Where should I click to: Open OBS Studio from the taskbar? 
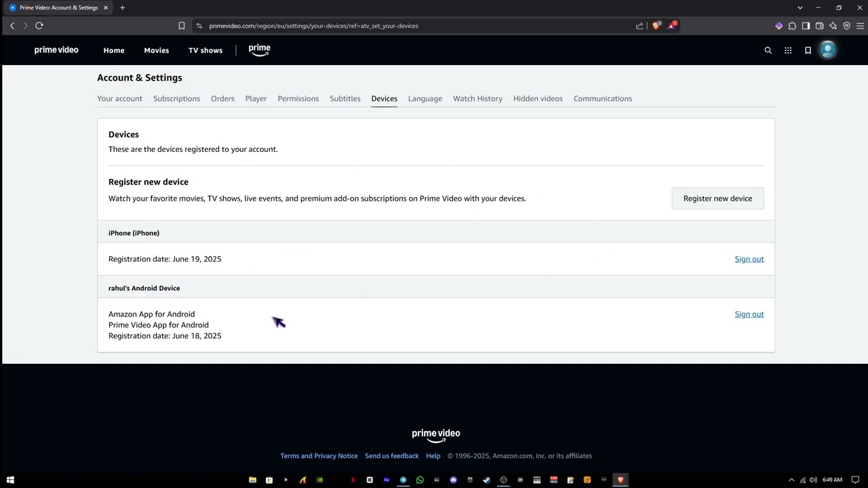click(503, 480)
